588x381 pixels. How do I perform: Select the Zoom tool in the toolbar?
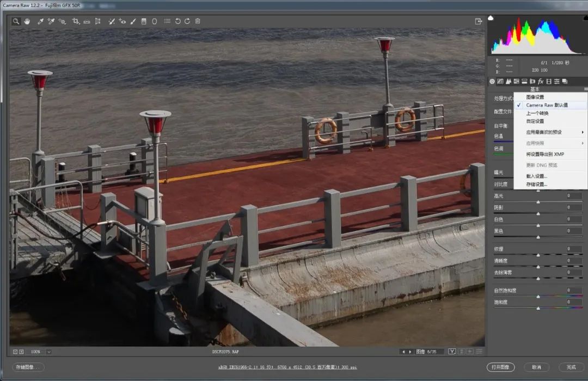(x=16, y=21)
